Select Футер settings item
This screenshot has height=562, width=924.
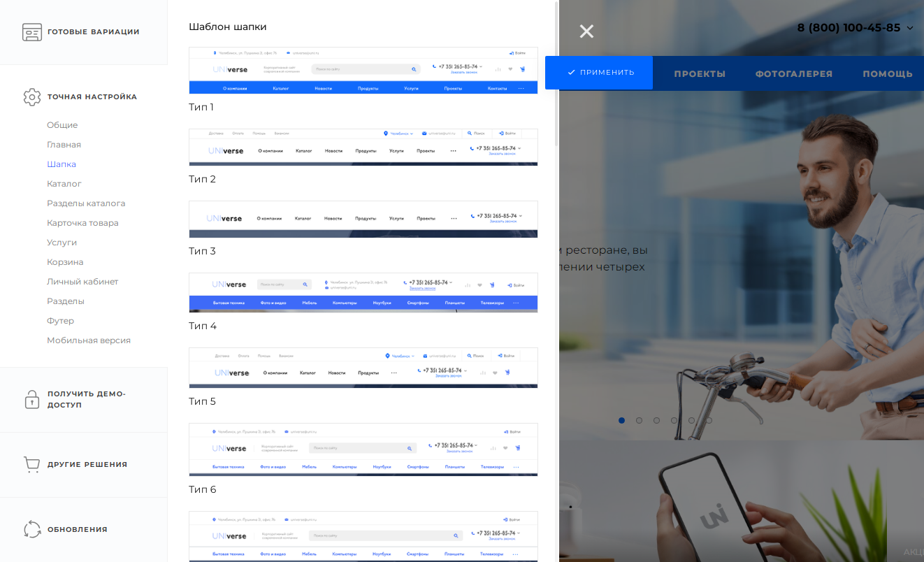click(x=60, y=321)
